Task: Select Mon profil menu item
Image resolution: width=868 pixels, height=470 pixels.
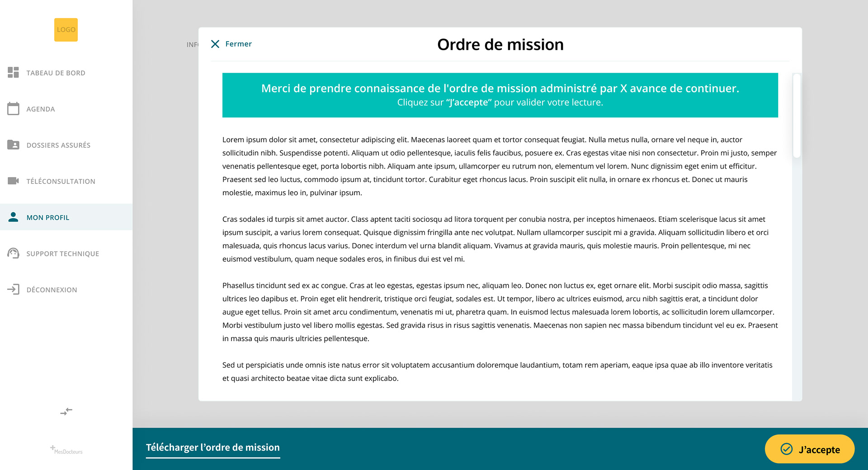Action: (x=66, y=217)
